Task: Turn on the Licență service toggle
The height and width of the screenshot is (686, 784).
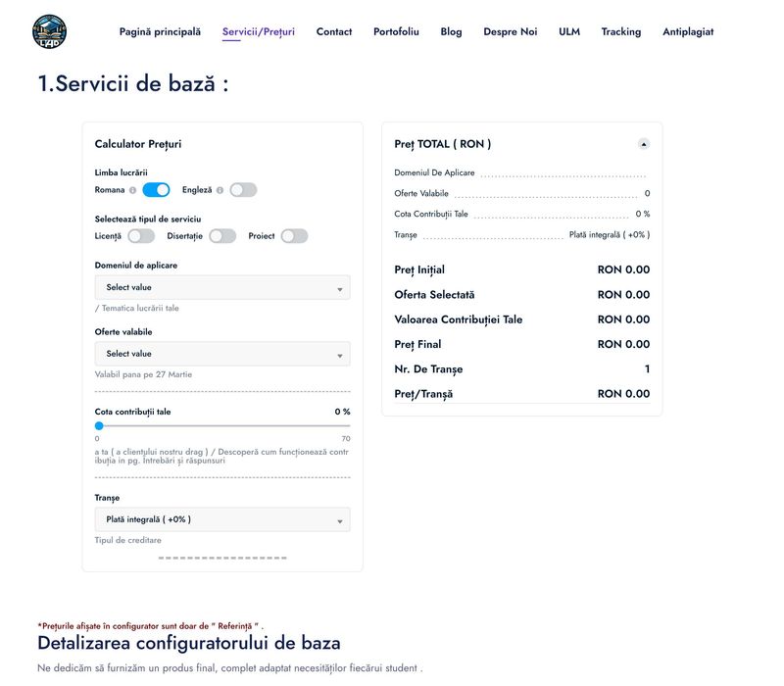Action: [141, 236]
